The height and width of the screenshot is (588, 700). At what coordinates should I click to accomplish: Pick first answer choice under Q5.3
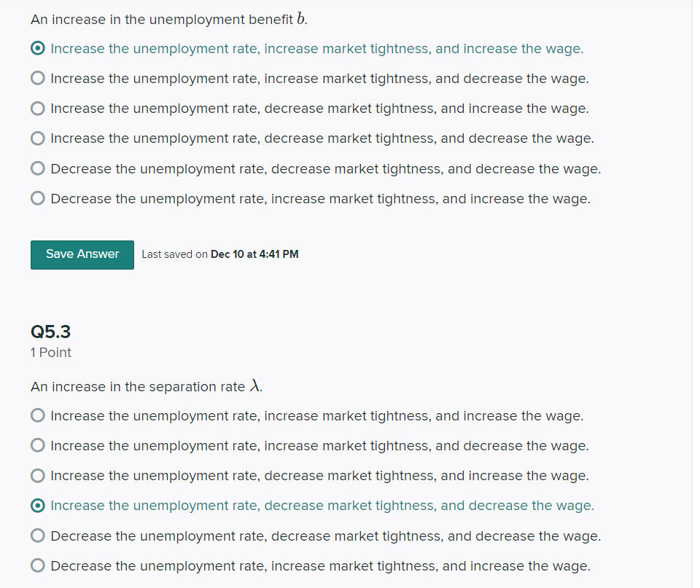[37, 415]
